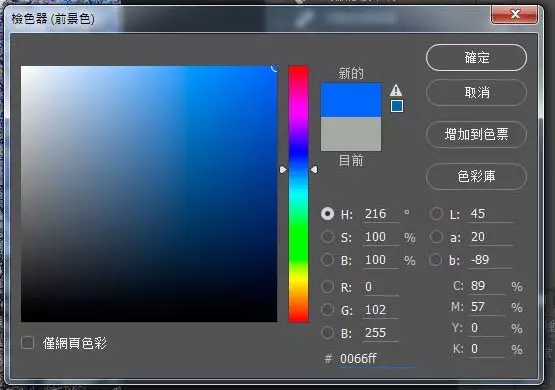Click the C cyan field showing 89
The height and width of the screenshot is (390, 555).
pos(487,286)
